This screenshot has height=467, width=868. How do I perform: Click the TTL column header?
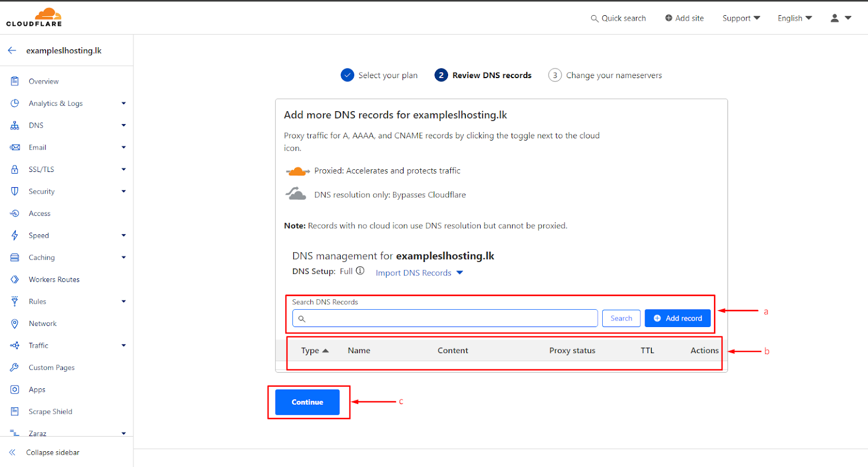click(647, 350)
